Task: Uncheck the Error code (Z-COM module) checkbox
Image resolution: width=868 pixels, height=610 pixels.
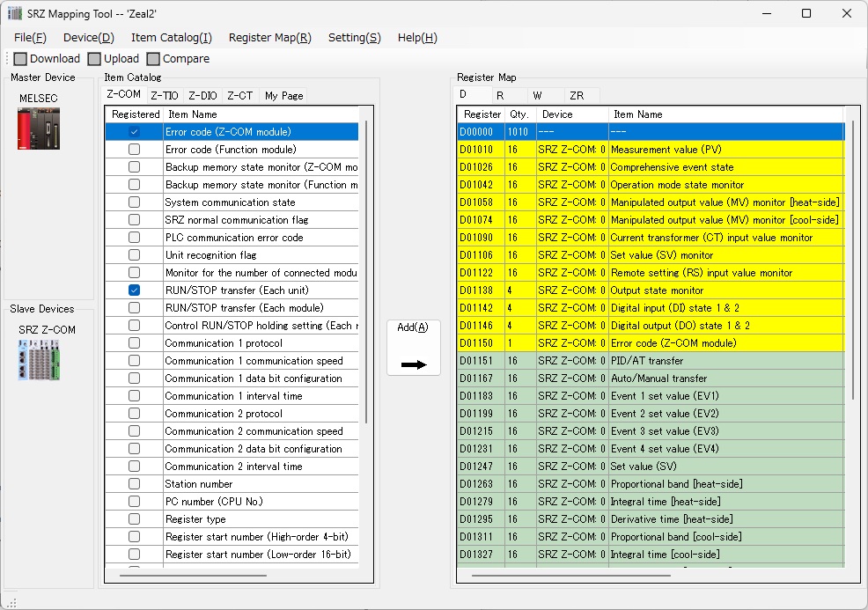Action: click(134, 132)
